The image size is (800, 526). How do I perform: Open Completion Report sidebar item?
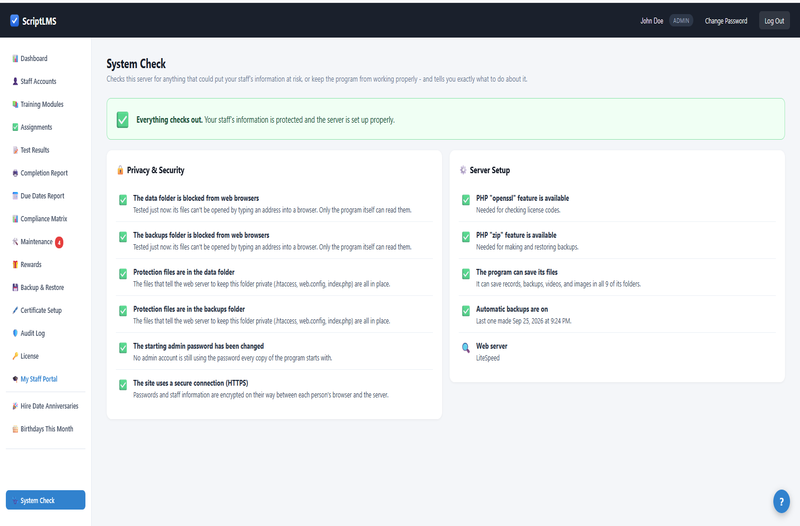[x=45, y=173]
